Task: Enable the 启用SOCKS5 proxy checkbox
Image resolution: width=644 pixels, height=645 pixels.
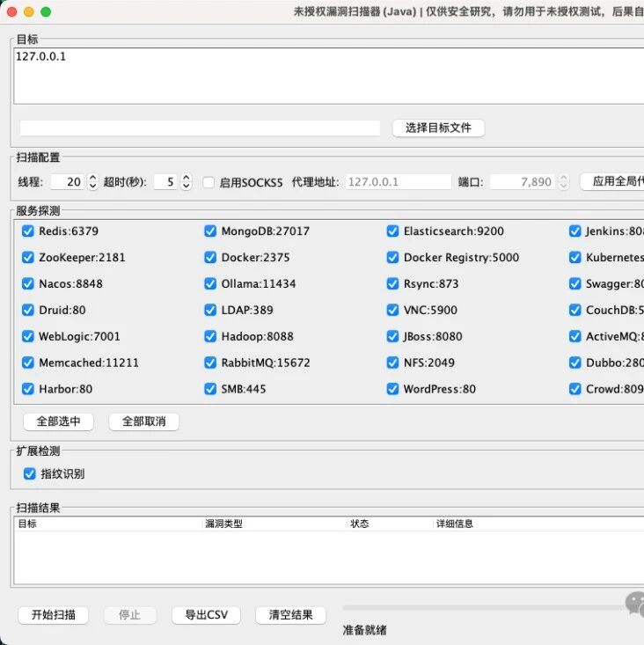Action: pyautogui.click(x=209, y=182)
